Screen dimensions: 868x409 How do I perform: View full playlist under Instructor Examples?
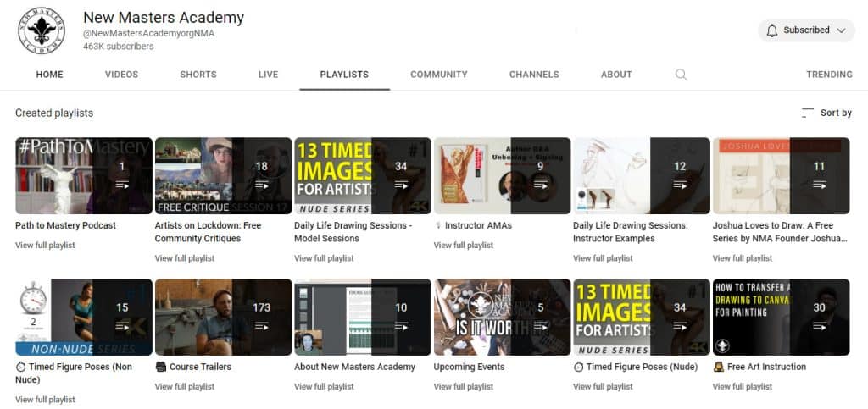tap(604, 258)
